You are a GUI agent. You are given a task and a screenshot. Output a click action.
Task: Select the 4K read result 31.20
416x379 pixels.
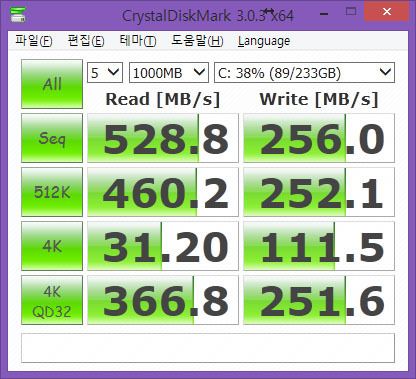point(163,246)
